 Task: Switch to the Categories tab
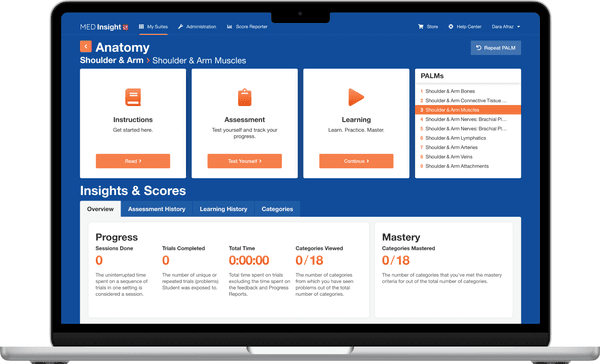277,209
